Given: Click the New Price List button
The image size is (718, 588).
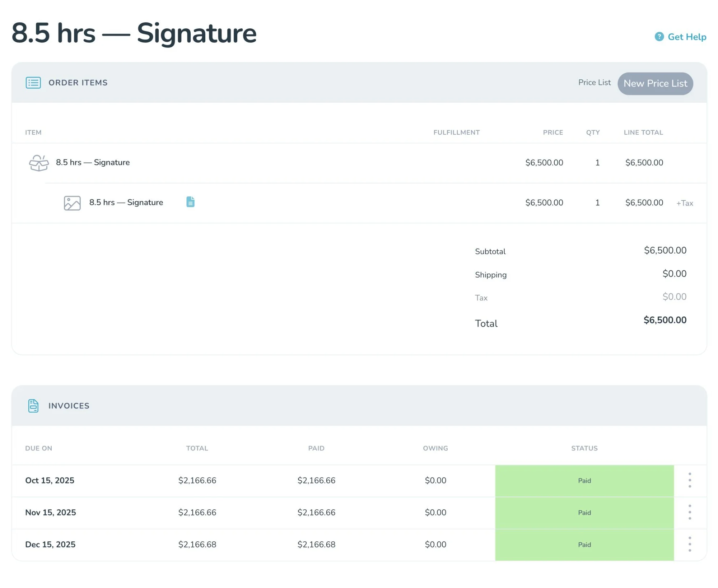Looking at the screenshot, I should (655, 83).
